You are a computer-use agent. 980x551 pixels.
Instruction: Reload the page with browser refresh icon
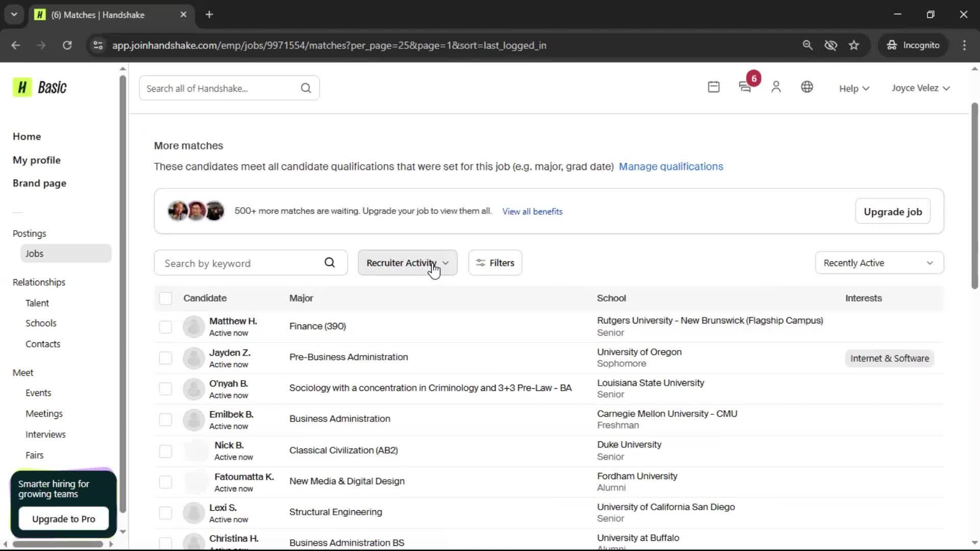(67, 45)
